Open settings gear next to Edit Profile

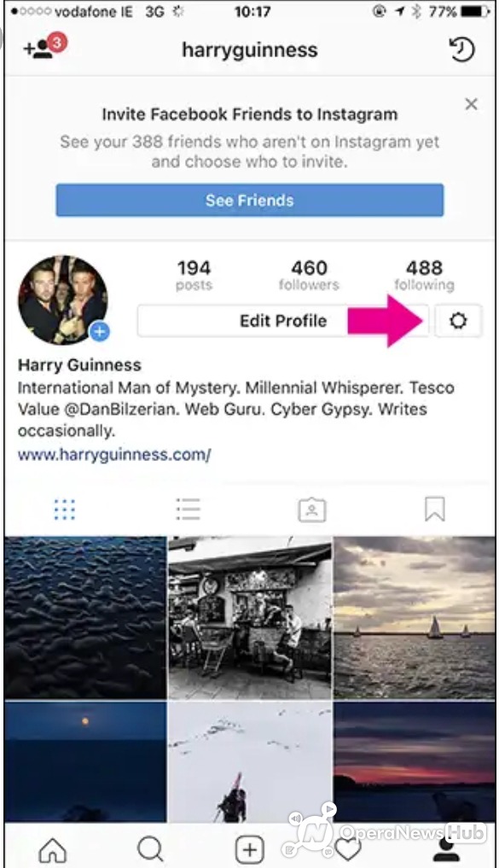[x=458, y=321]
